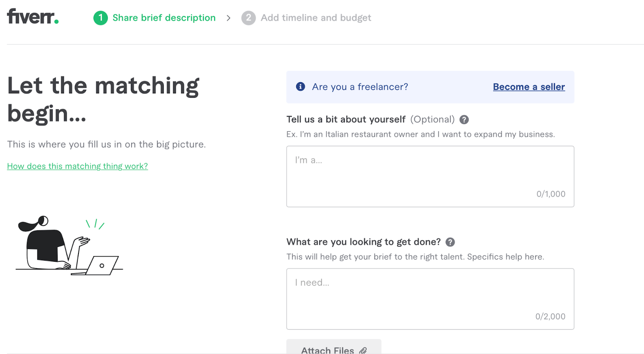The height and width of the screenshot is (354, 644).
Task: Click the blue info icon in the banner
Action: coord(300,87)
